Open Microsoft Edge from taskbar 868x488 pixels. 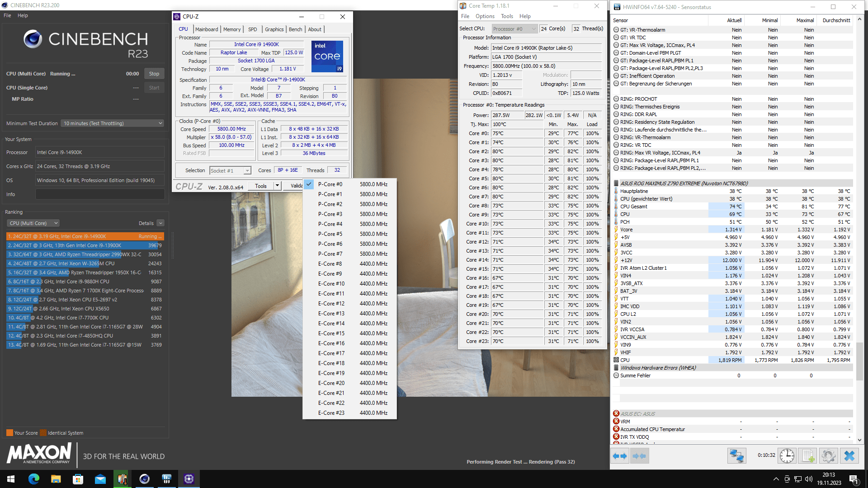(33, 479)
